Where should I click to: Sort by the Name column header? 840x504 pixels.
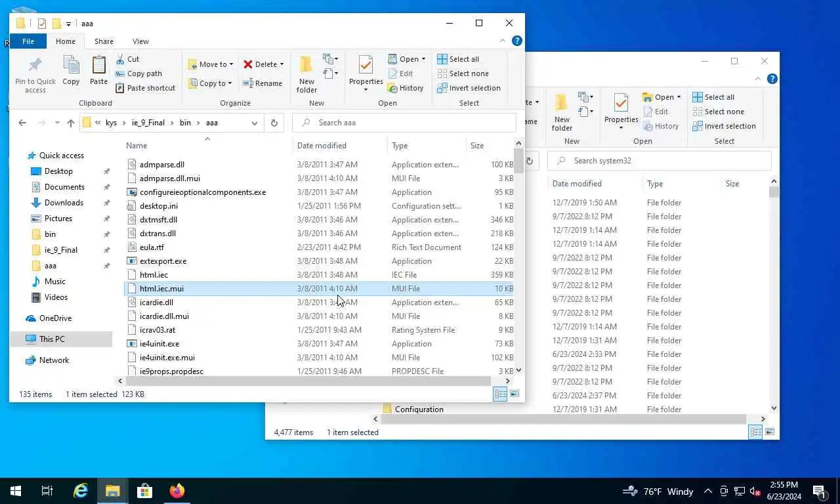point(207,146)
